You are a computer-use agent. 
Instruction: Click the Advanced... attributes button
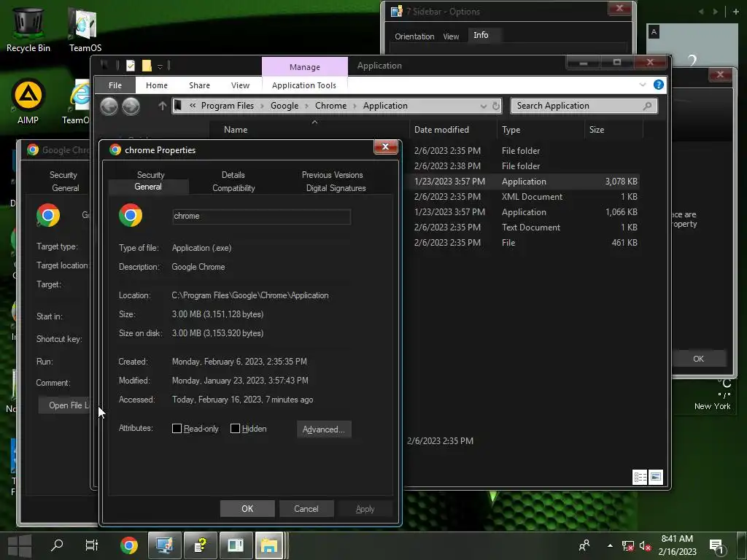pos(324,429)
